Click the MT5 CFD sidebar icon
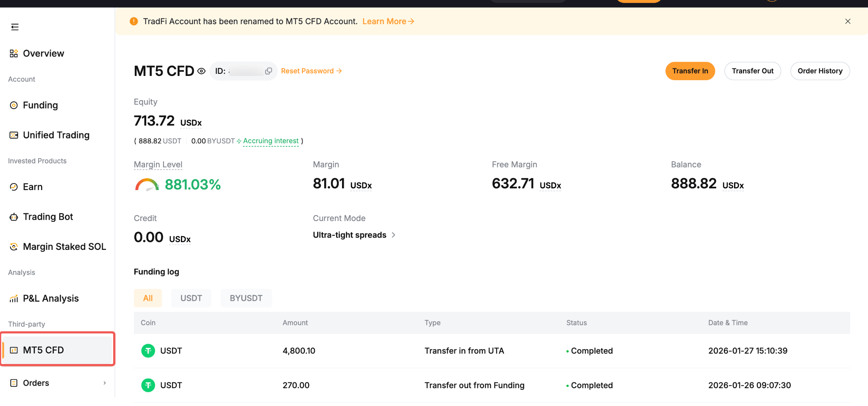868x406 pixels. click(x=14, y=350)
